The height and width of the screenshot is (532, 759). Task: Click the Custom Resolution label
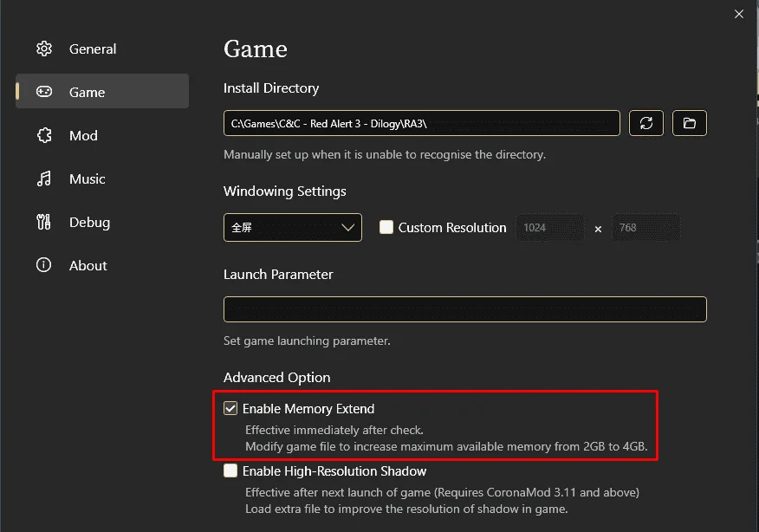452,228
